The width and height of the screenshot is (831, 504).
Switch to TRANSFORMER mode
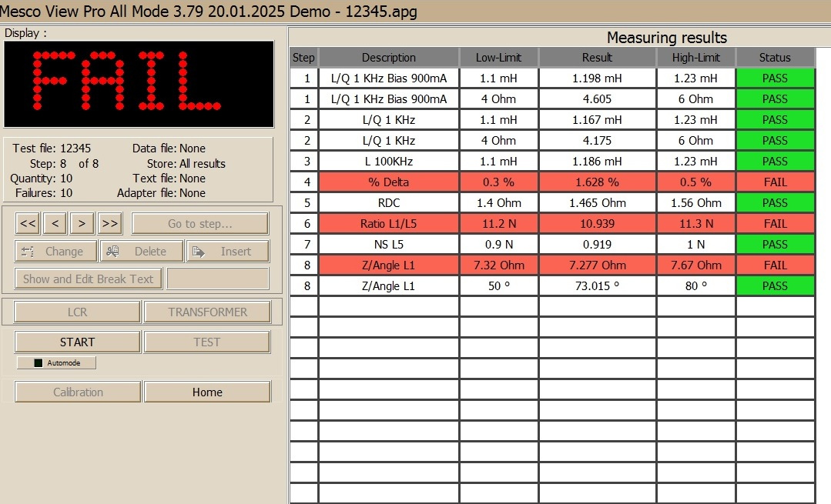(207, 312)
